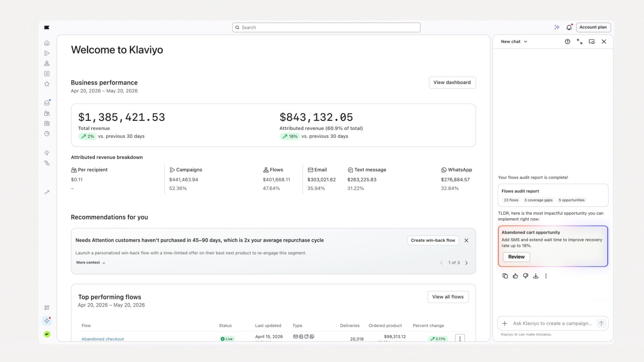Click the plus attach icon in chat input
The height and width of the screenshot is (362, 644).
[505, 323]
